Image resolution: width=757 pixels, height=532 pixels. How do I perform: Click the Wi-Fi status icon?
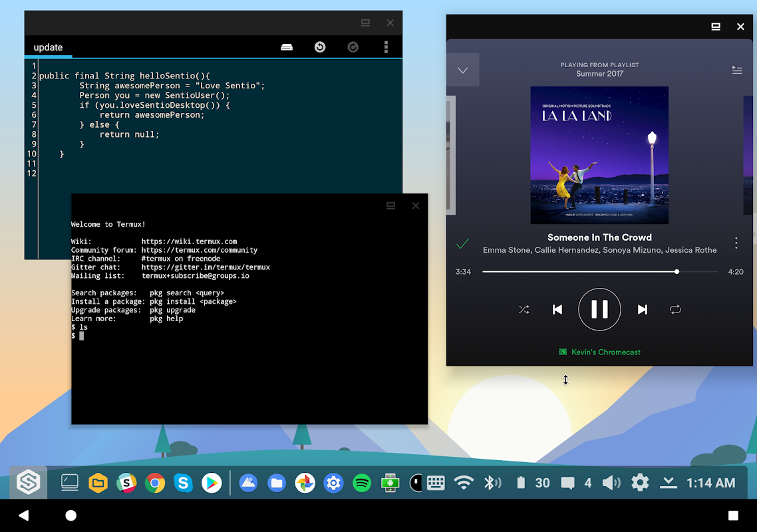point(465,483)
